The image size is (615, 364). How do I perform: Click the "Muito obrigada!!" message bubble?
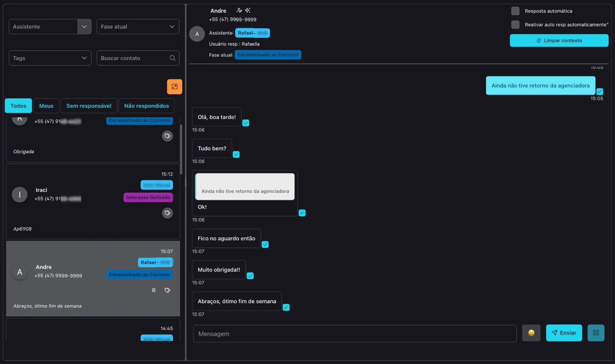tap(219, 270)
